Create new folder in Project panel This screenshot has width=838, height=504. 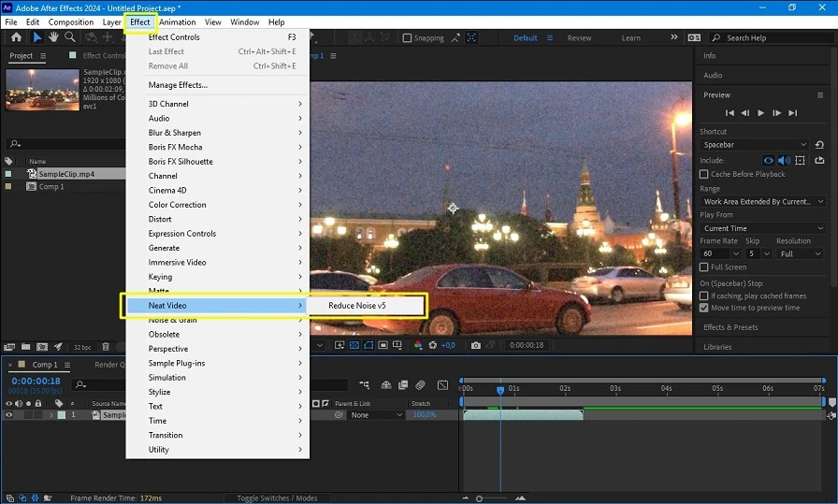pos(25,347)
